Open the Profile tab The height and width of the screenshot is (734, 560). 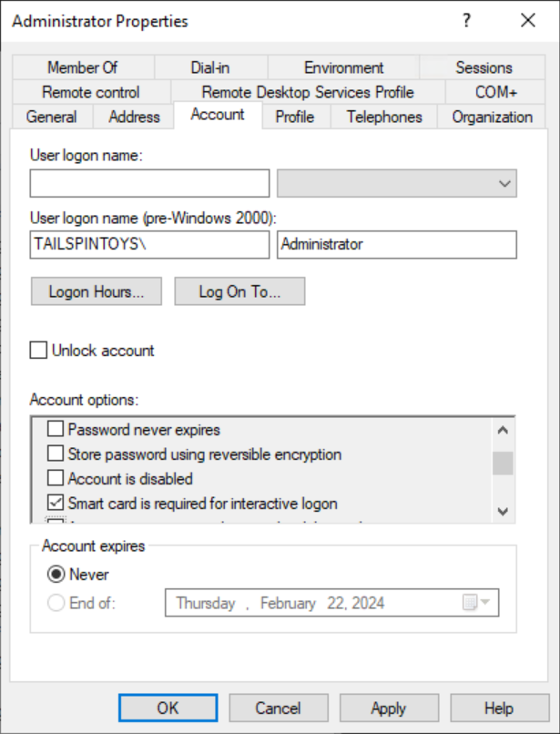(x=295, y=117)
